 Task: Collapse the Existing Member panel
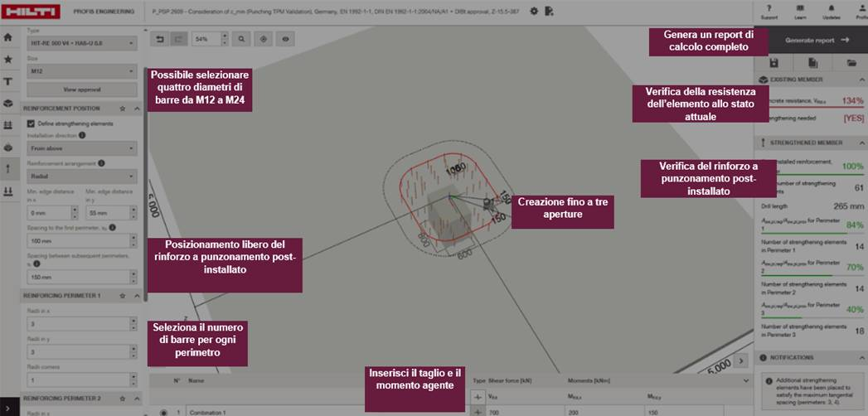tap(861, 80)
